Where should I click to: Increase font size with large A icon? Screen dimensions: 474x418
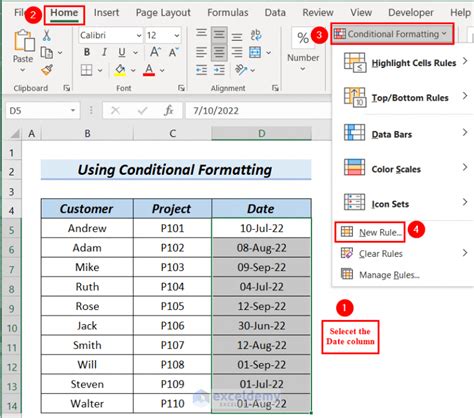click(x=155, y=52)
